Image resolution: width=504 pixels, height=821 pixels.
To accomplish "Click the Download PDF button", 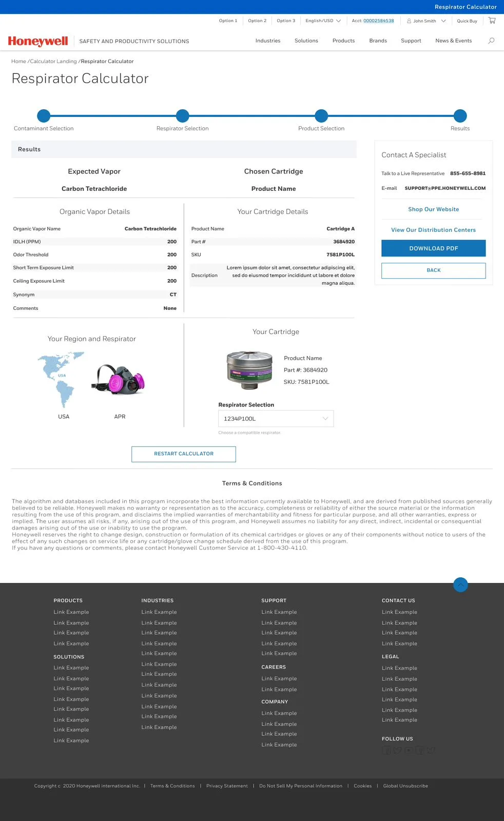I will click(434, 248).
